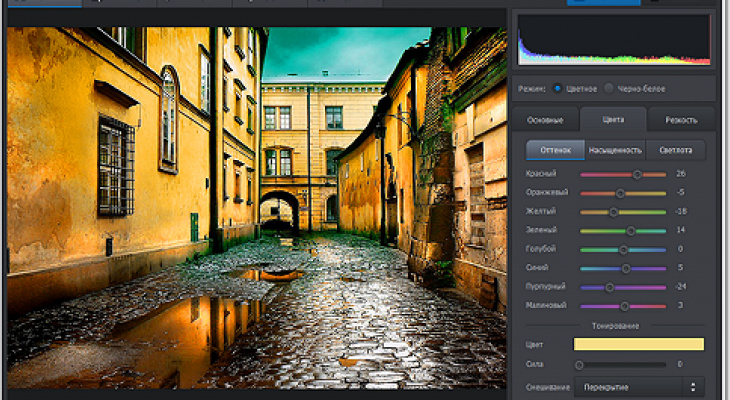Switch to the Насыщенность sub-tab
This screenshot has width=730, height=400.
click(615, 151)
